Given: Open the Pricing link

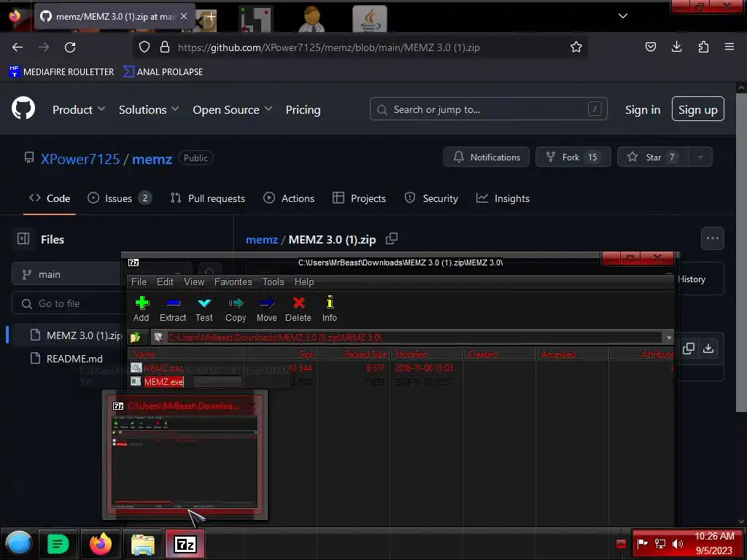Looking at the screenshot, I should (303, 109).
